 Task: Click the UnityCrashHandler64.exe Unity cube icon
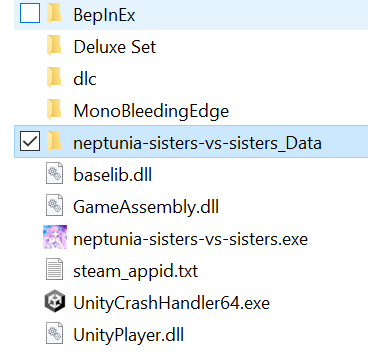click(x=55, y=302)
